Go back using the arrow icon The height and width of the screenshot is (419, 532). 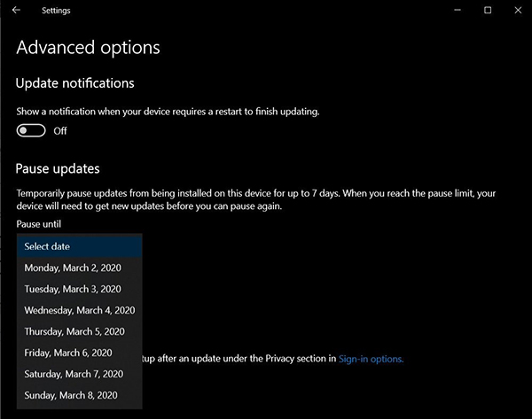pyautogui.click(x=16, y=11)
